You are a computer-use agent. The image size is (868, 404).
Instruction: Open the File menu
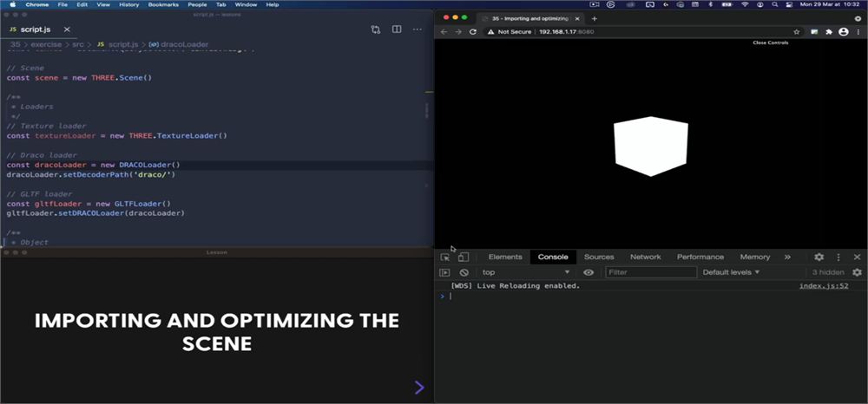point(62,4)
